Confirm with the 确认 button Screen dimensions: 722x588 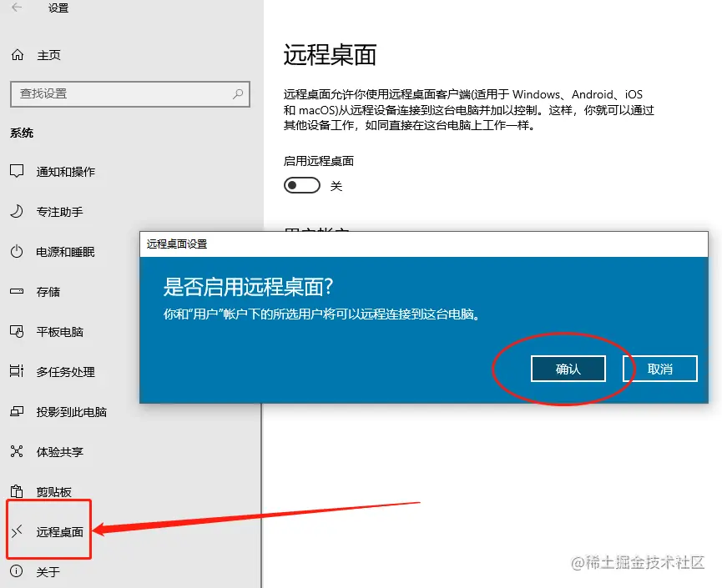pyautogui.click(x=568, y=369)
